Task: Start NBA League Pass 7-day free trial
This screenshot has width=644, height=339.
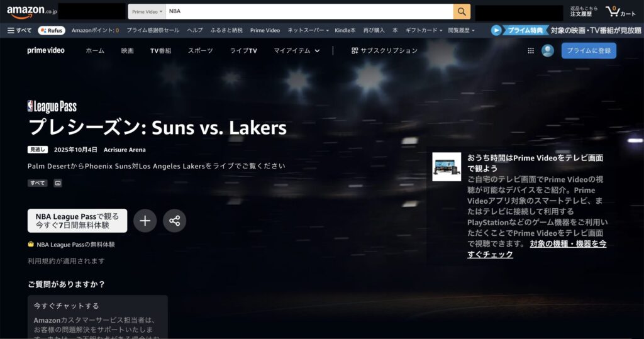Action: (x=77, y=221)
